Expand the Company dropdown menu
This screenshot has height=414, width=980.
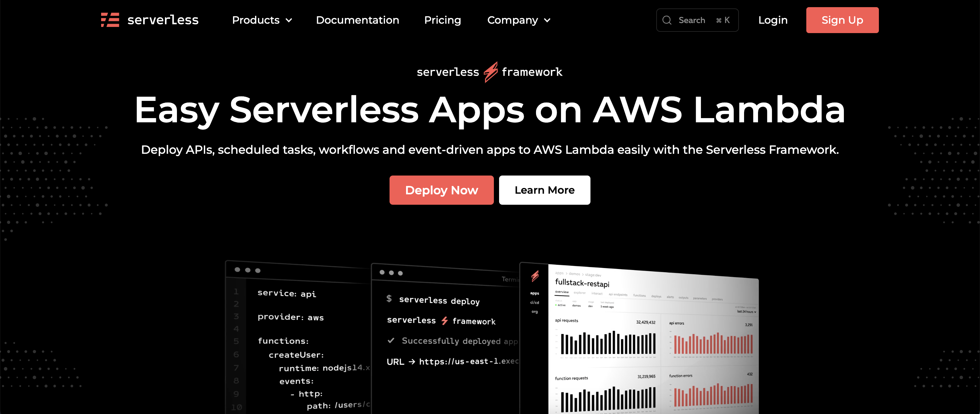519,20
